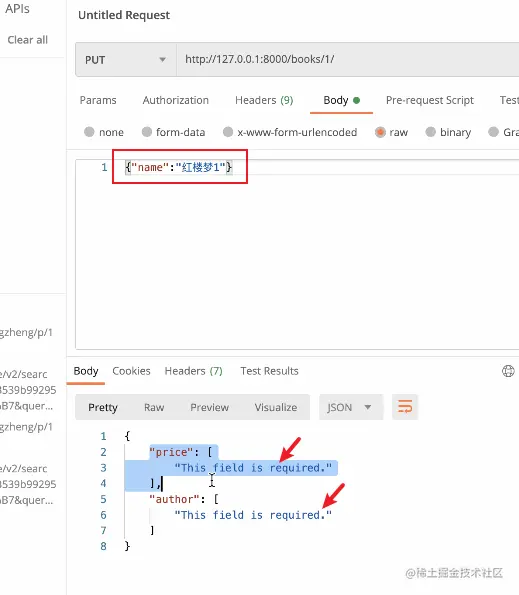This screenshot has height=595, width=519.
Task: Click the globe network icon
Action: [x=508, y=371]
